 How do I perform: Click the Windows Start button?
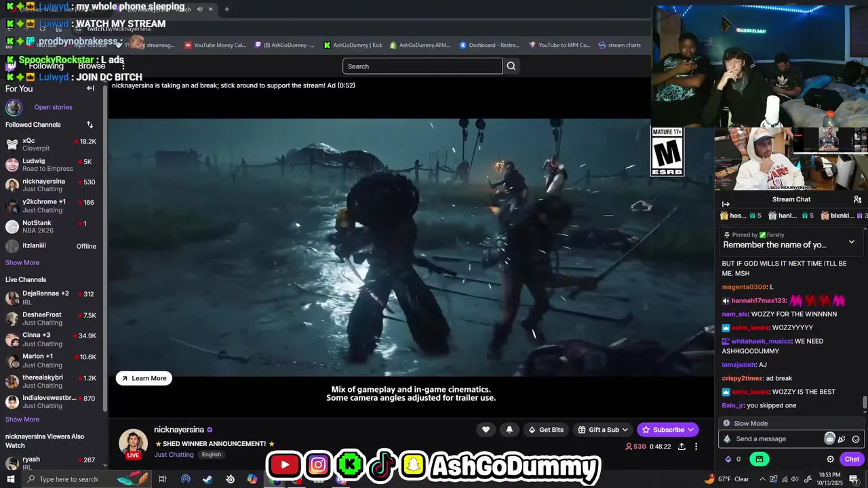(x=11, y=479)
